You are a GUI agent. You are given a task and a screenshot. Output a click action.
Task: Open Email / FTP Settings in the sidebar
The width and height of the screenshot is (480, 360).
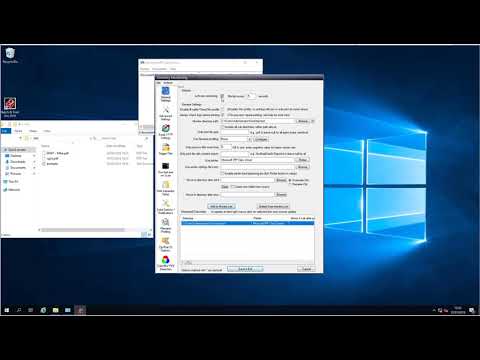[x=166, y=132]
